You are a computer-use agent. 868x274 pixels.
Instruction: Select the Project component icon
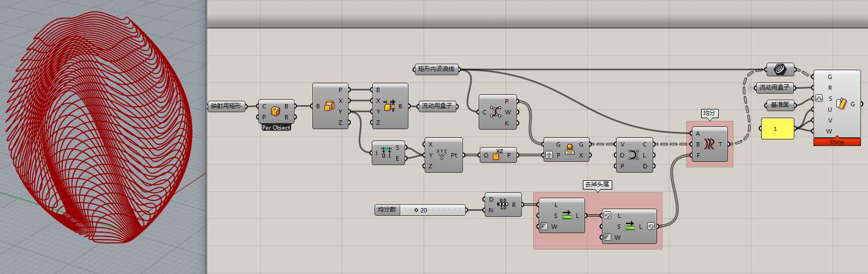pos(570,149)
